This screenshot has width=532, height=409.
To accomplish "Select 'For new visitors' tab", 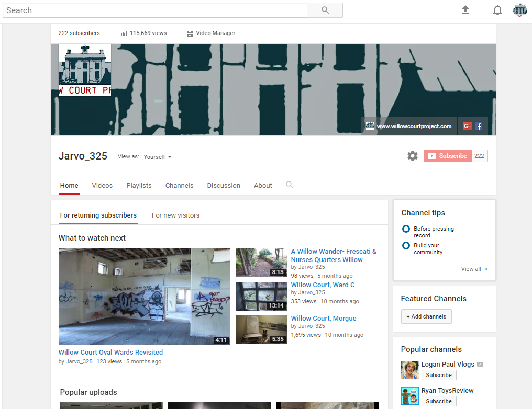I will [x=175, y=215].
